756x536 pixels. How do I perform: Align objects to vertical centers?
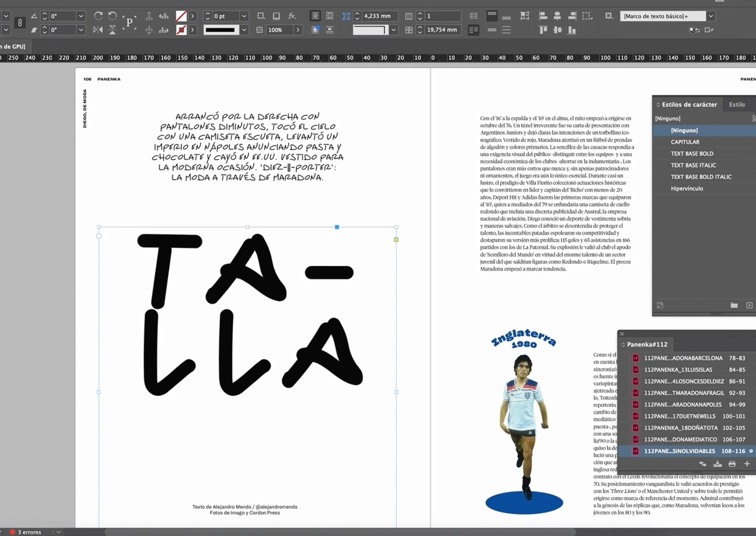click(x=557, y=30)
